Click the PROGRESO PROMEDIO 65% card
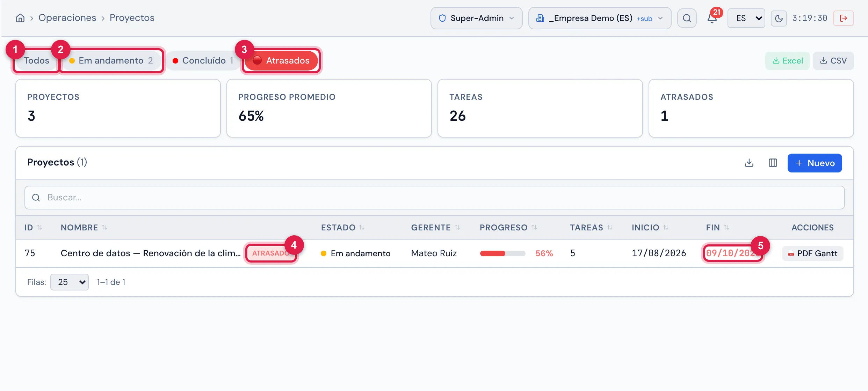 tap(329, 108)
